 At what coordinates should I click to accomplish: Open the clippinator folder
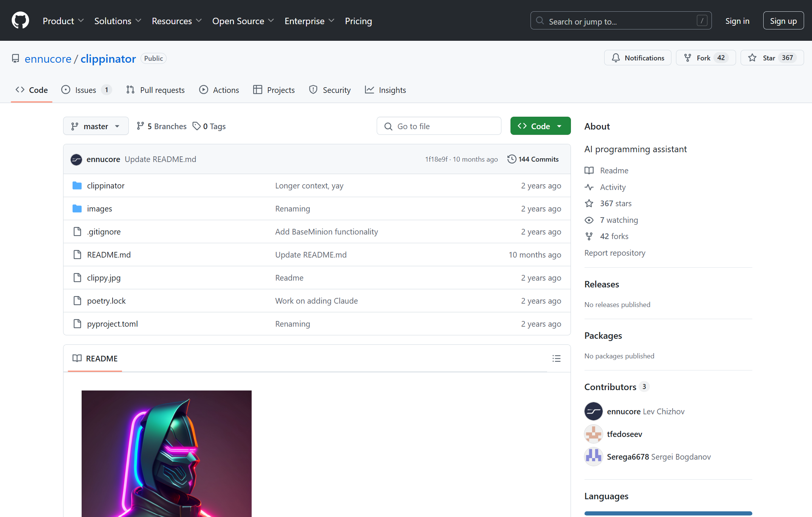(x=105, y=185)
